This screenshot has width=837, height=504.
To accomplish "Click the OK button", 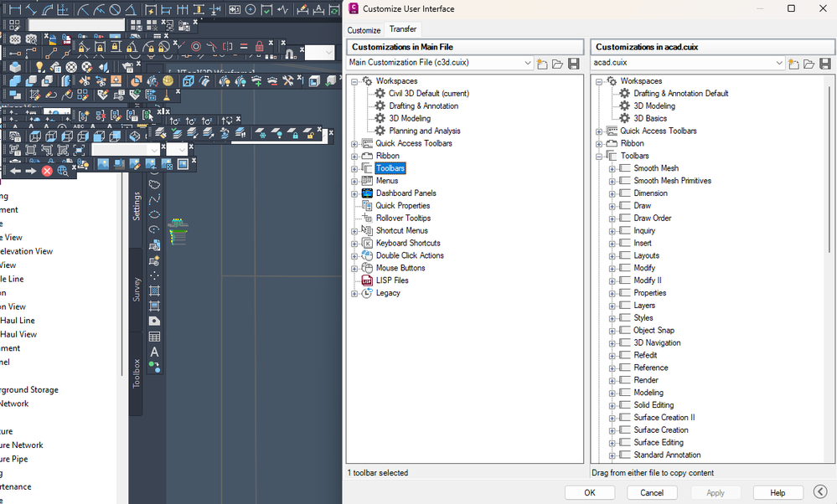I will [590, 493].
